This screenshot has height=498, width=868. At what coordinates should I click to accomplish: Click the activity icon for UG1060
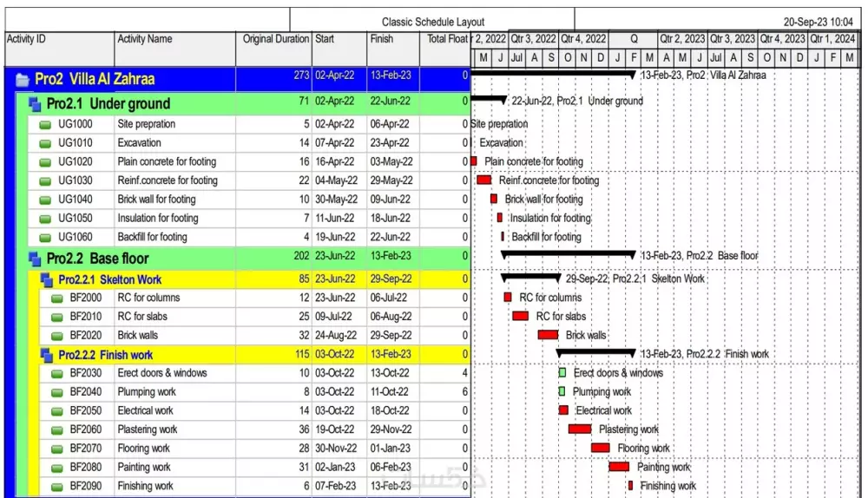click(x=45, y=238)
